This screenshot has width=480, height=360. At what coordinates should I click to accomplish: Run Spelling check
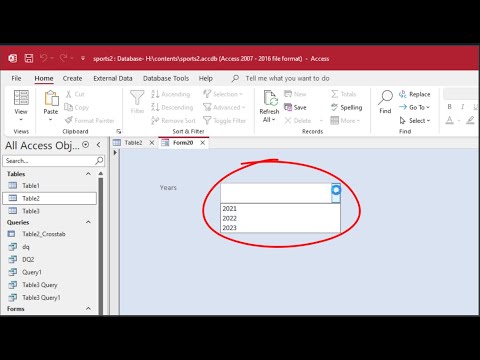coord(347,107)
